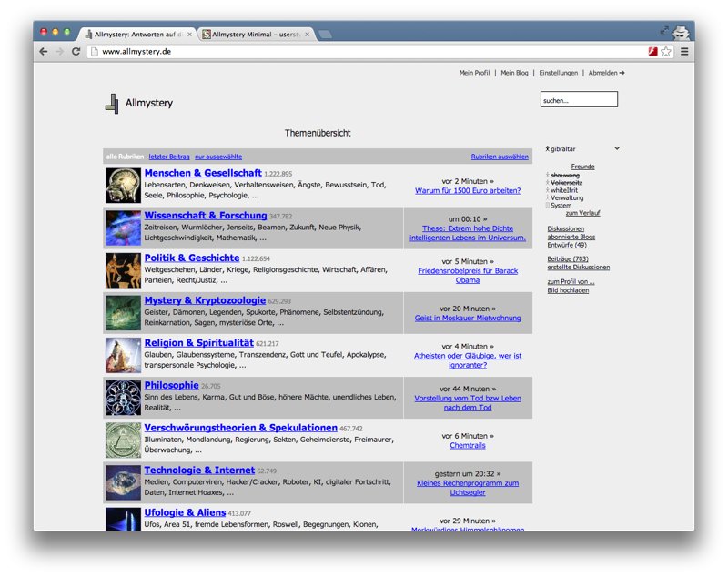The image size is (728, 577).
Task: Open erstellte Diskussionen
Action: click(579, 268)
